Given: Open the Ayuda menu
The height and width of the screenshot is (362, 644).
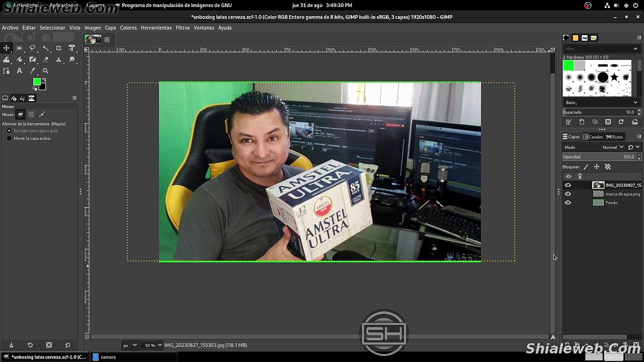Looking at the screenshot, I should (x=225, y=28).
